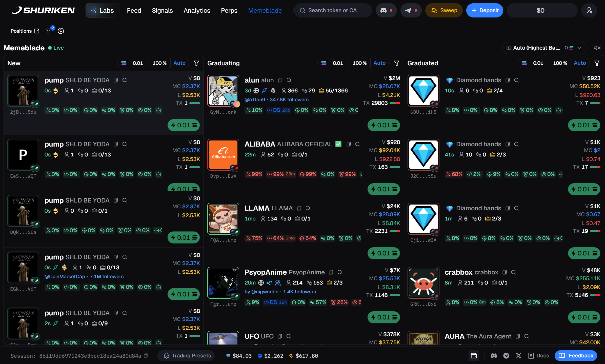Open the Telegram link in the footer
The width and height of the screenshot is (605, 364).
[x=506, y=356]
